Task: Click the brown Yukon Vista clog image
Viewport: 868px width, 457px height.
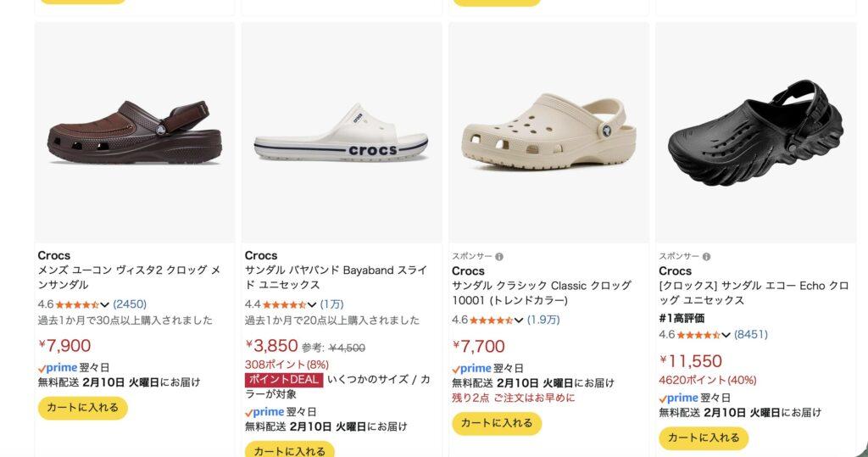Action: pos(134,132)
